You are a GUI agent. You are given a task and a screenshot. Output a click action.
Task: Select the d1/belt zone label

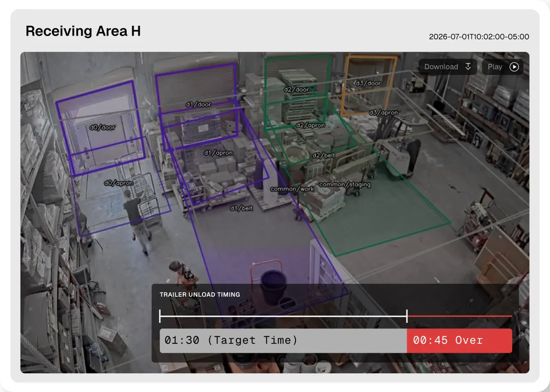[241, 208]
